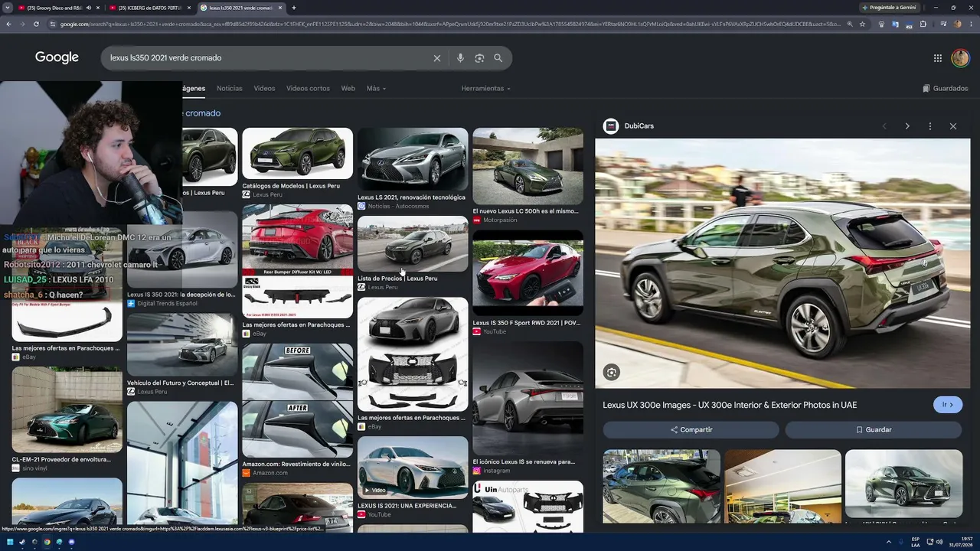980x551 pixels.
Task: Open Chrome from the taskbar
Action: [47, 542]
